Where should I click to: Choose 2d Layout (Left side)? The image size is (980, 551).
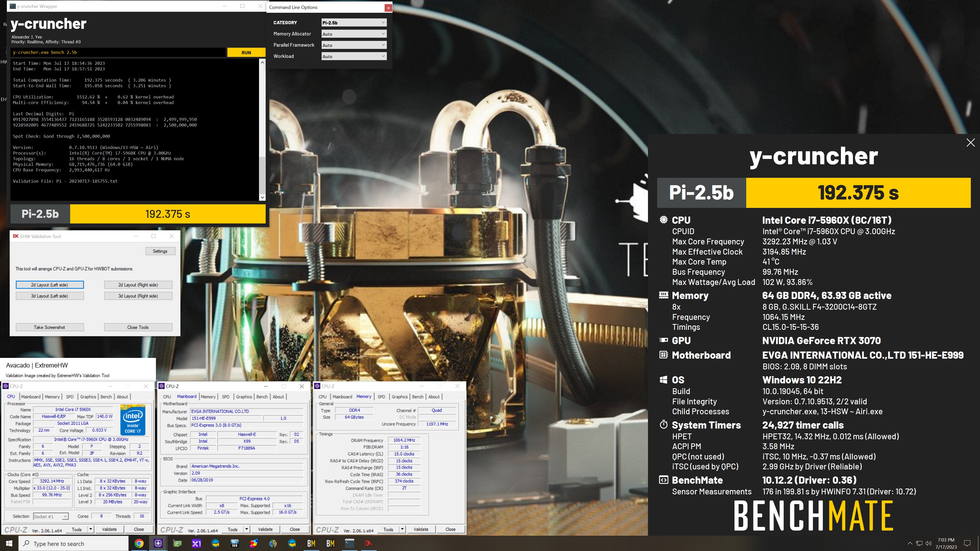click(50, 285)
